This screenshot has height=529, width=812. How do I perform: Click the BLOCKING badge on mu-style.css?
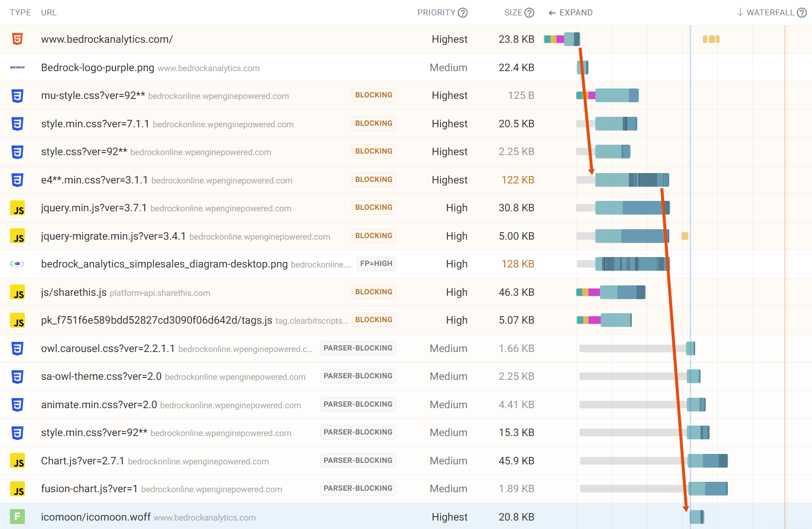(x=374, y=95)
